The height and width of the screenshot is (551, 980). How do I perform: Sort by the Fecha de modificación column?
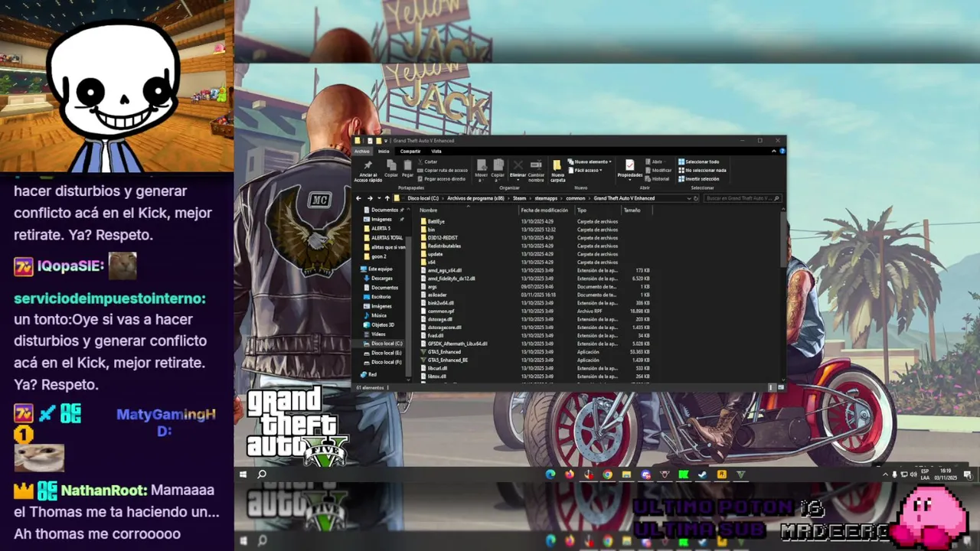tap(546, 210)
